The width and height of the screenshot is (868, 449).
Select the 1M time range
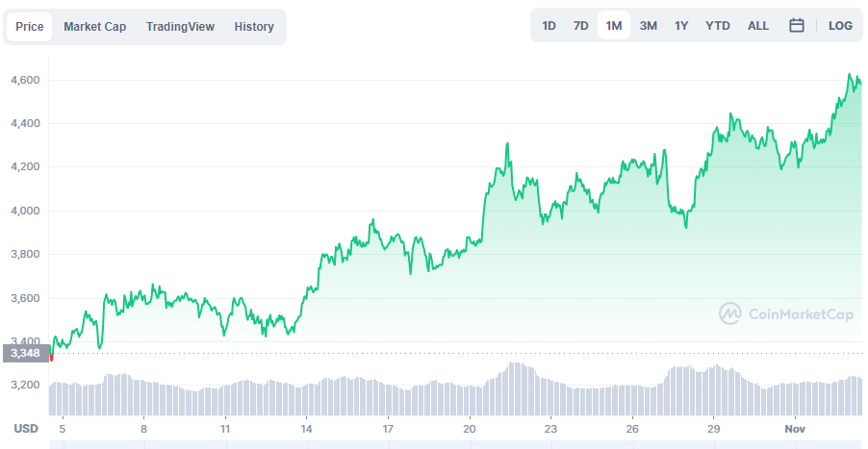[x=614, y=25]
